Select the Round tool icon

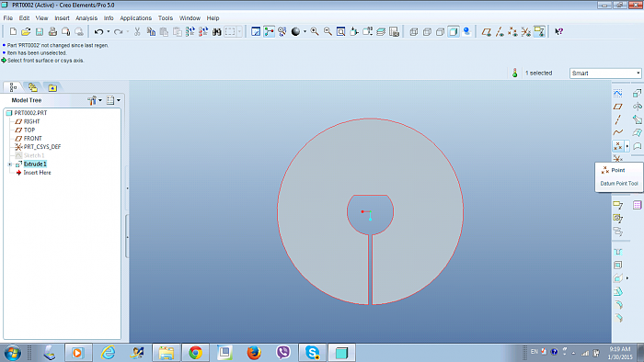618,305
